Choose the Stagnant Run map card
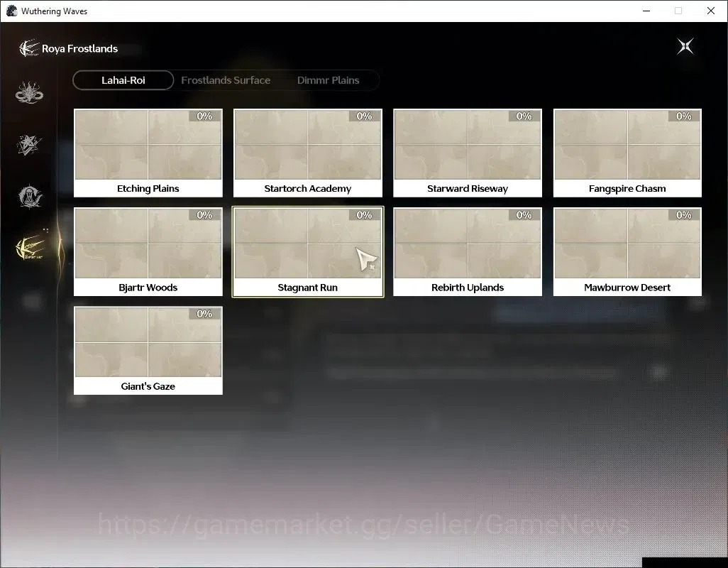This screenshot has width=728, height=568. (x=308, y=252)
